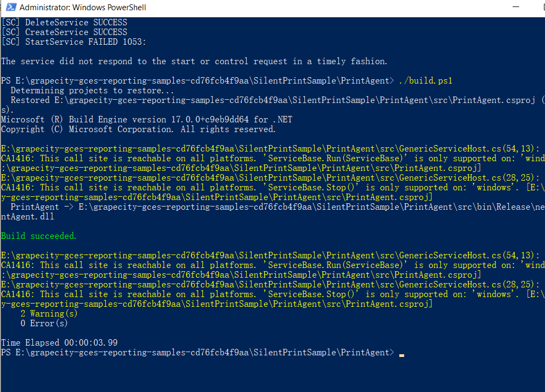Click the 'Copyright (C) Microsoft Corporation' line

(x=138, y=129)
